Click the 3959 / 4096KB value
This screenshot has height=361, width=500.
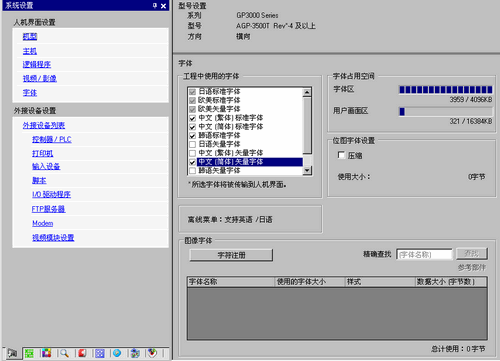(471, 100)
